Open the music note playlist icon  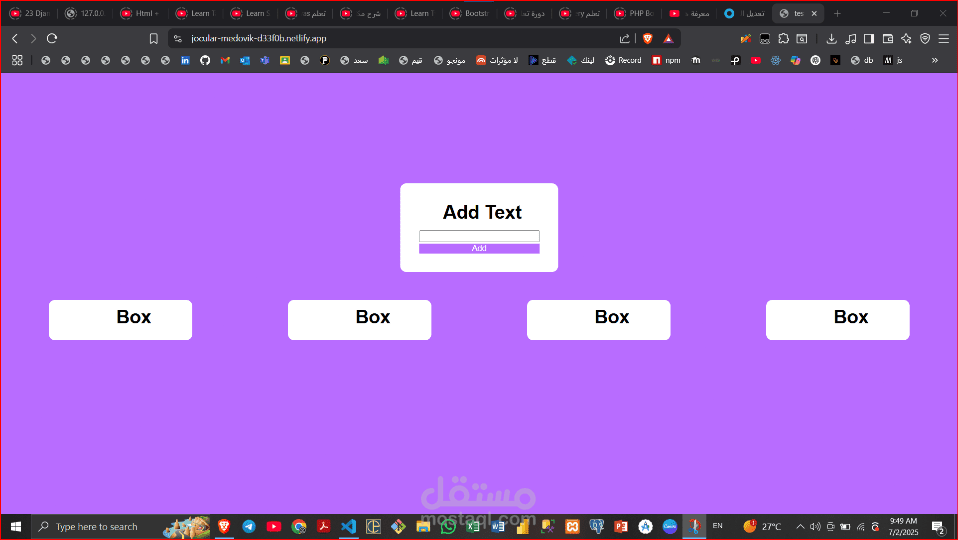coord(850,38)
